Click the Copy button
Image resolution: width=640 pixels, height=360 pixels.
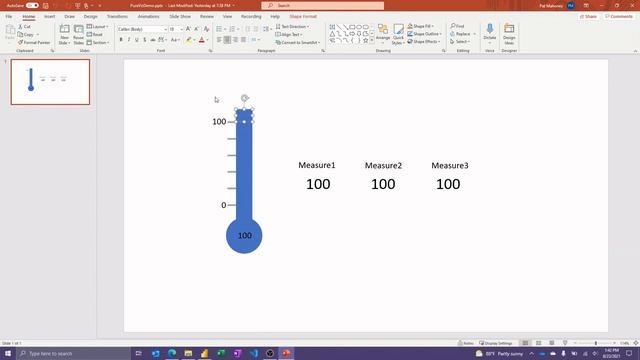[26, 35]
